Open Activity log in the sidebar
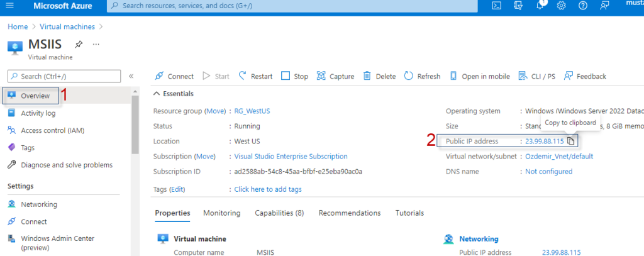Image resolution: width=644 pixels, height=256 pixels. pyautogui.click(x=38, y=113)
